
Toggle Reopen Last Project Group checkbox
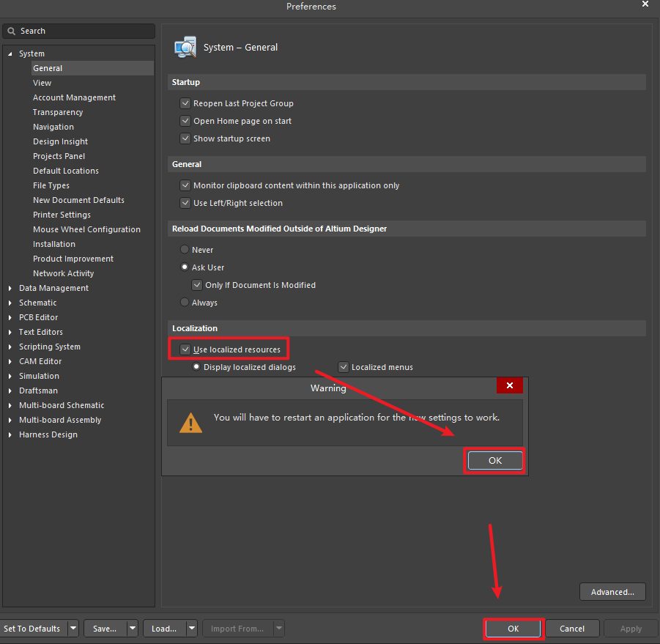185,103
